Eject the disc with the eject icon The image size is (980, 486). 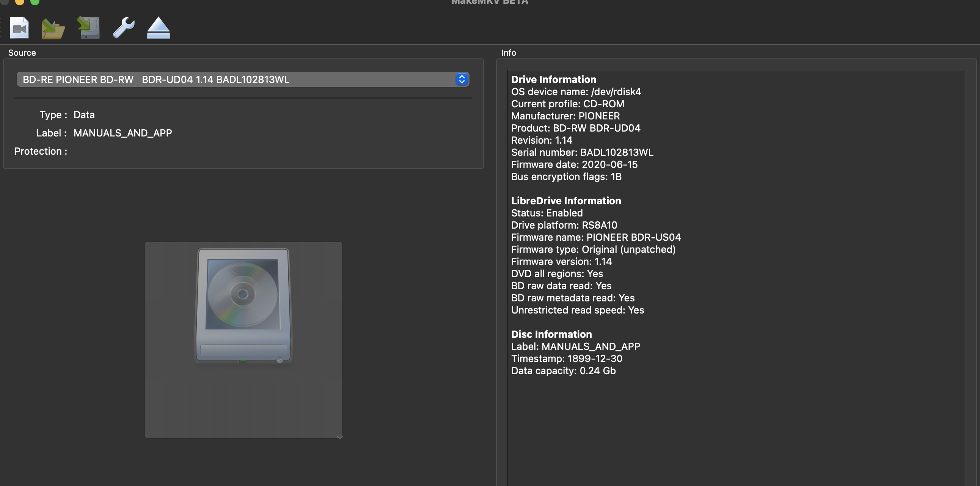pyautogui.click(x=158, y=28)
